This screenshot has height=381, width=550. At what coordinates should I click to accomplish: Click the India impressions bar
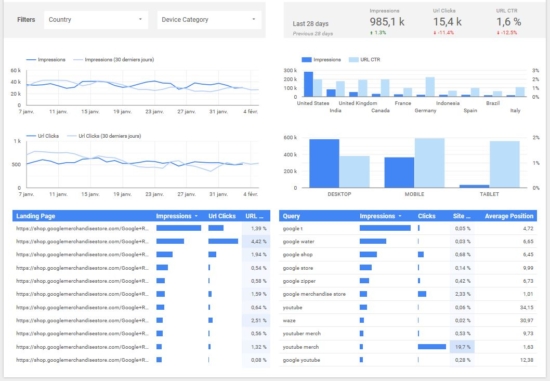(x=331, y=93)
